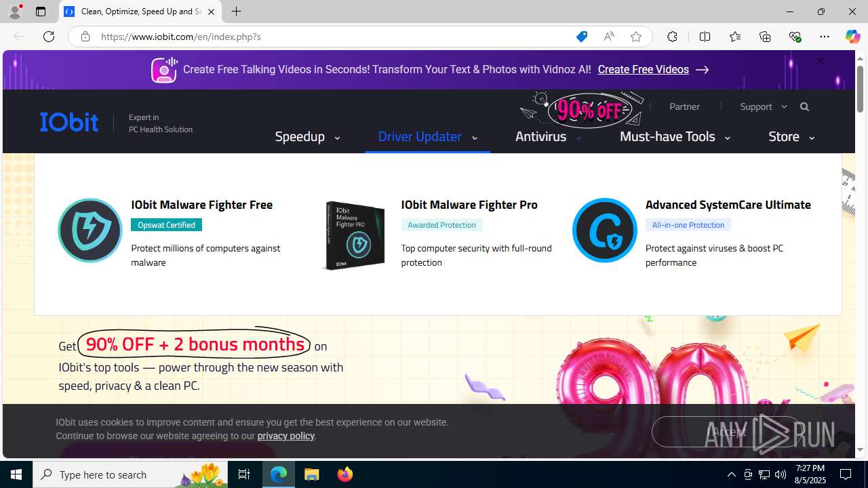Open File Explorer from the taskbar
868x488 pixels.
tap(312, 474)
